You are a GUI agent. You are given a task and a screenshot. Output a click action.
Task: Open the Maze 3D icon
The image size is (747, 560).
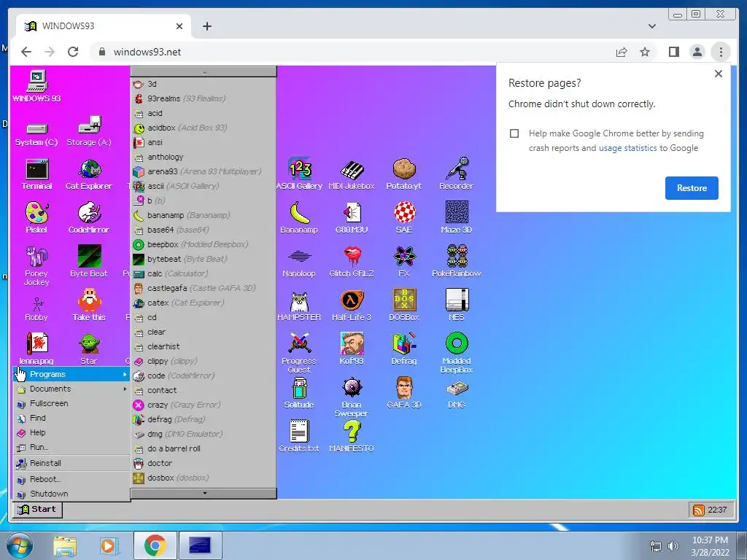(457, 217)
